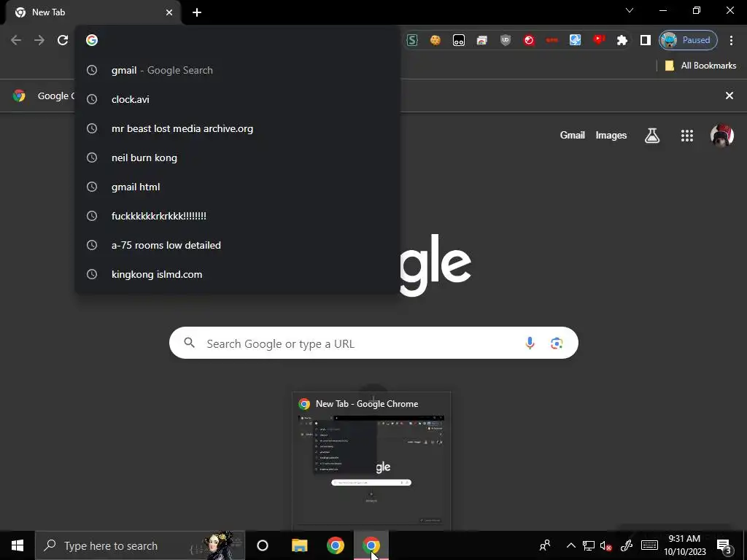Viewport: 747px width, 560px height.
Task: Dismiss the Google Chrome infobar with X
Action: [x=729, y=96]
